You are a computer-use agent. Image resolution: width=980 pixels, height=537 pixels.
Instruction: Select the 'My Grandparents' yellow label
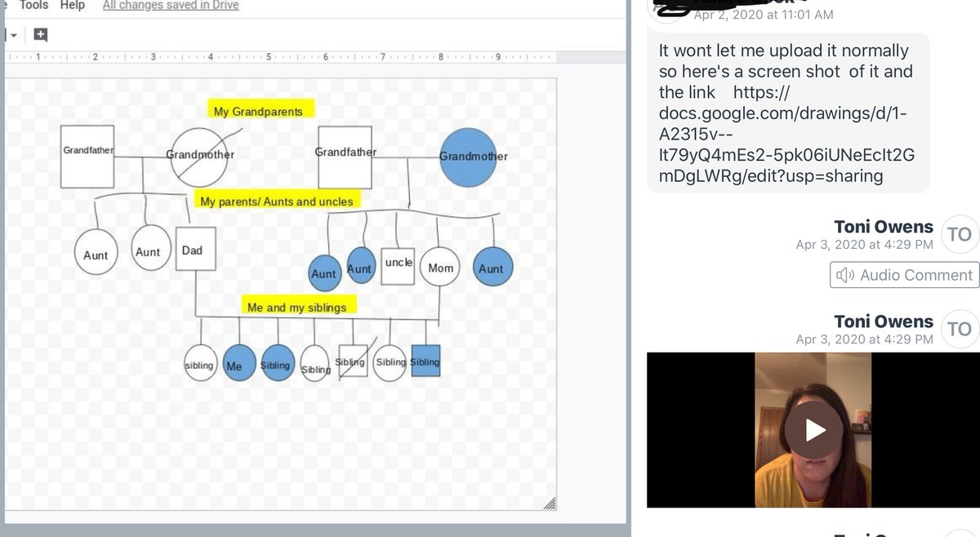[261, 110]
